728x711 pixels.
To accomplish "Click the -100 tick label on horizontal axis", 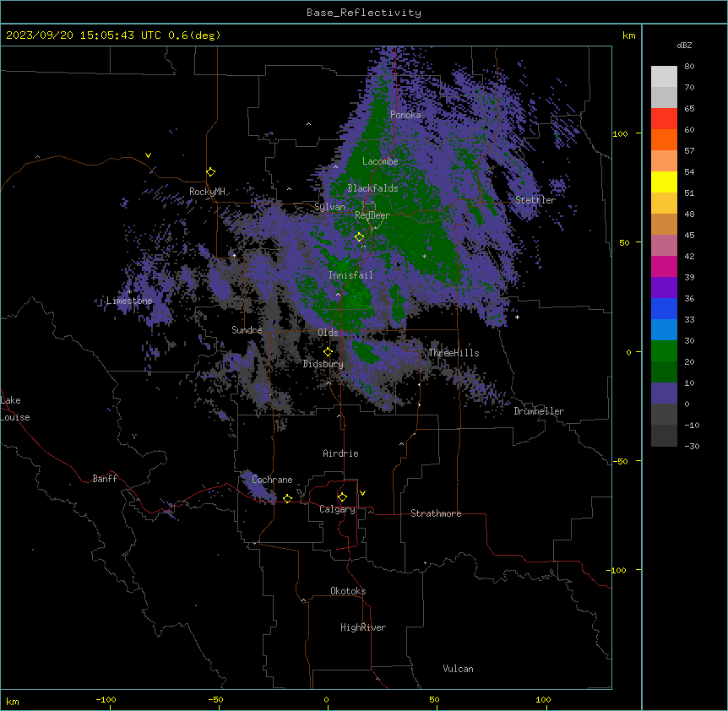I will (106, 699).
